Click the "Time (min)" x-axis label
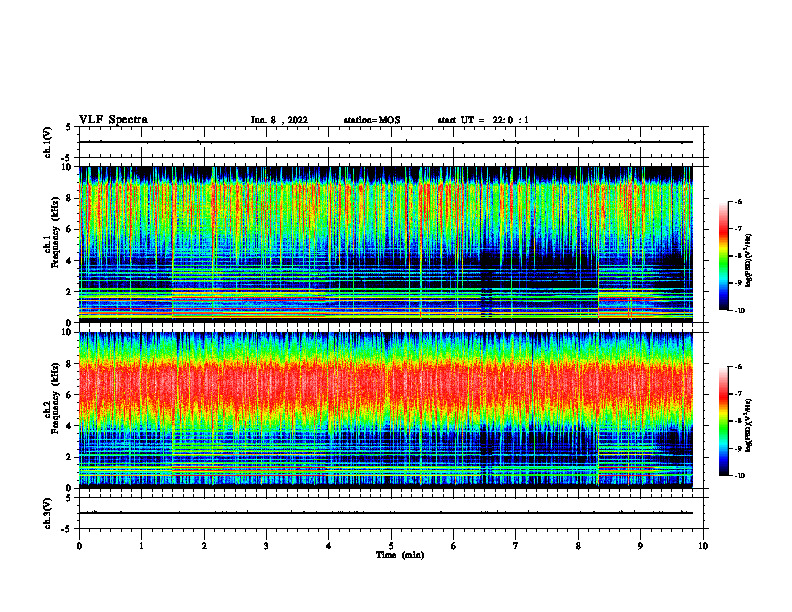Screen dimensions: 792x612 (400, 555)
